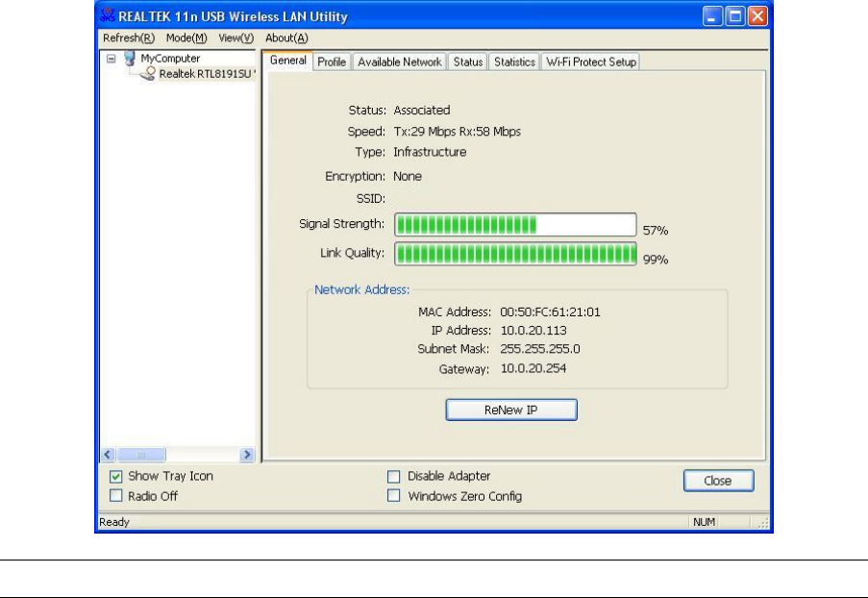Close window using the red X button

click(757, 16)
